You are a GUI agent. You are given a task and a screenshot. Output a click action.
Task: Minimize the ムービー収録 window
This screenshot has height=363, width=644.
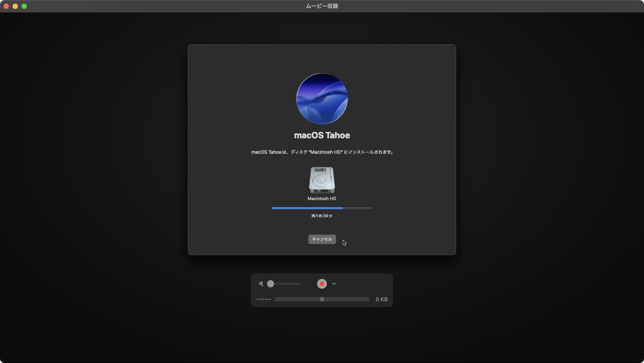coord(15,6)
